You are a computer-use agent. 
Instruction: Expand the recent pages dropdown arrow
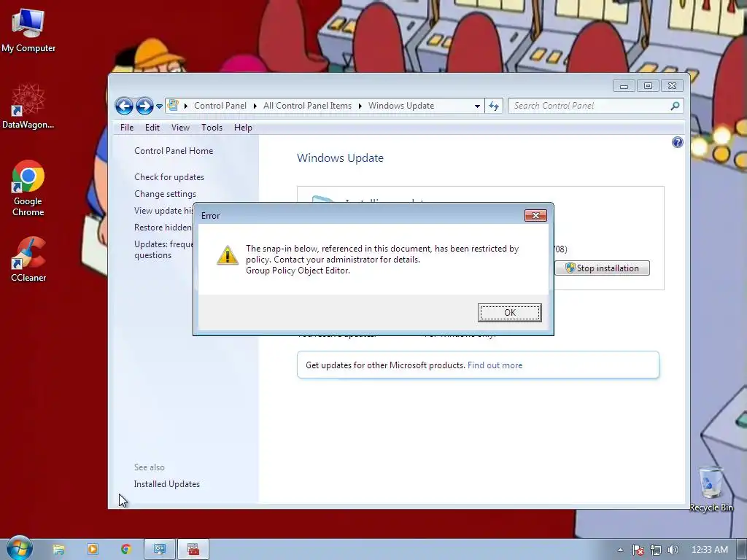tap(159, 106)
